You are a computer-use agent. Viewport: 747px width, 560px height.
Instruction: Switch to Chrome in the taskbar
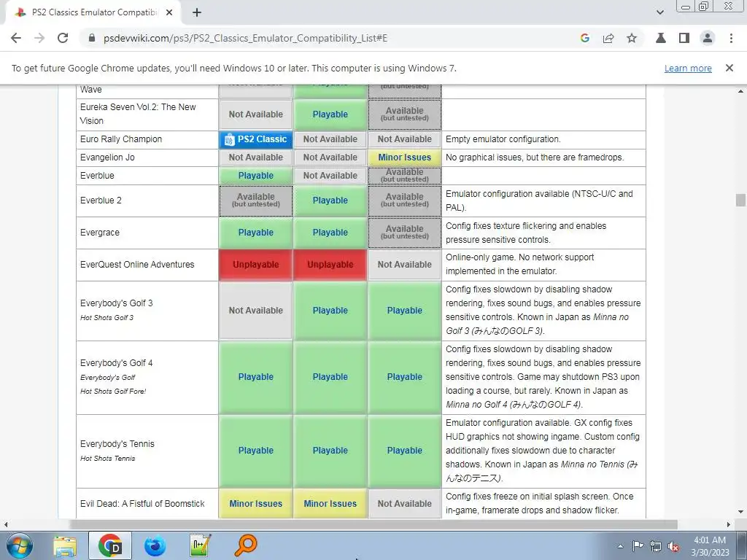point(110,545)
